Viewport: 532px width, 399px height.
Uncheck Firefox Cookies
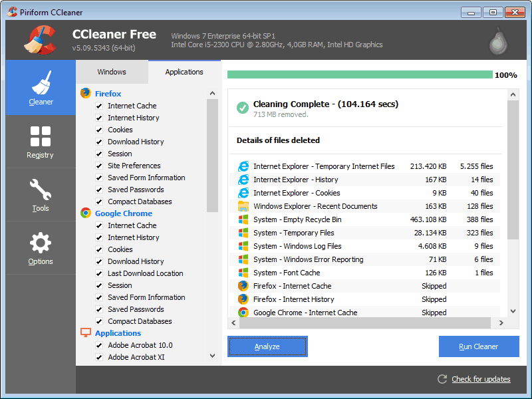pos(99,130)
